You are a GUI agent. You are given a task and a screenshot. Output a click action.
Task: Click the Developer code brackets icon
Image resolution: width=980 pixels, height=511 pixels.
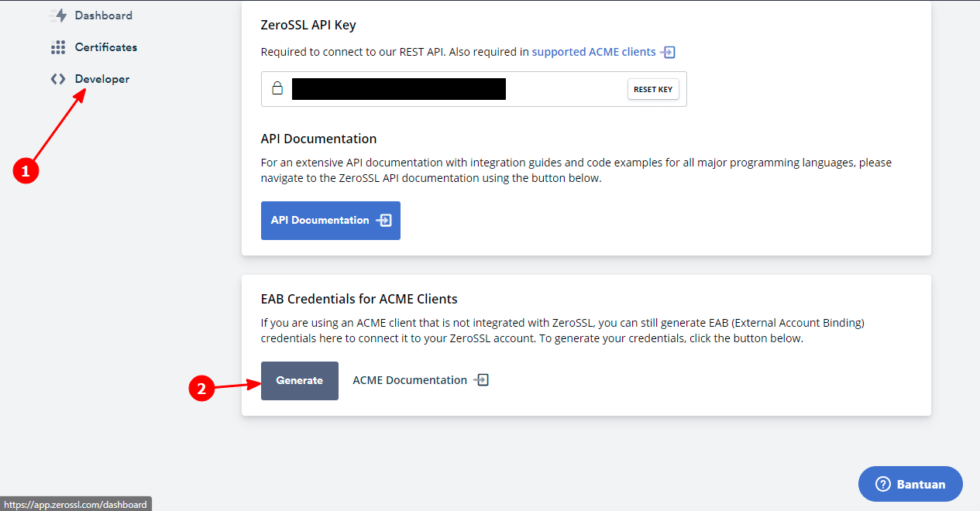click(x=58, y=79)
